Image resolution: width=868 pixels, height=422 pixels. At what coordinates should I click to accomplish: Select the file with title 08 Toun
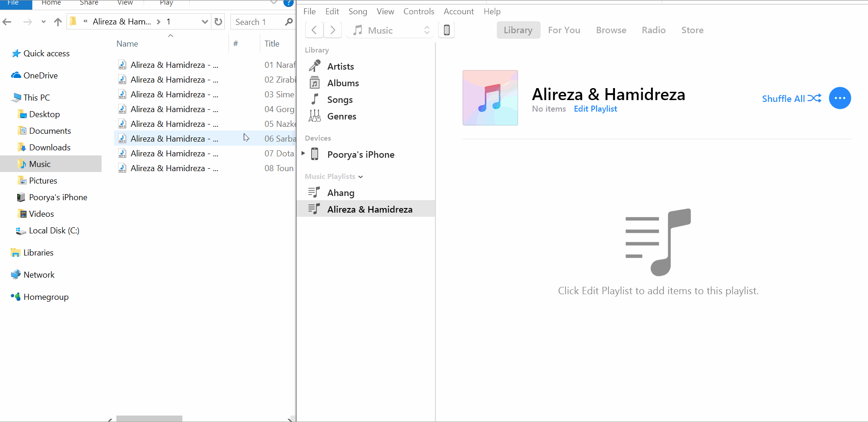click(x=205, y=168)
